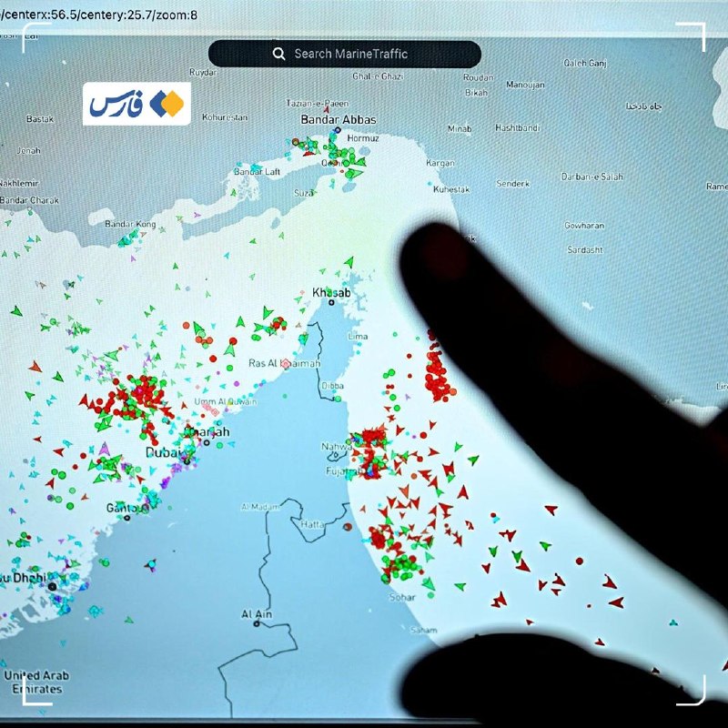Viewport: 728px width, 728px height.
Task: Select the Khasab port circle marker
Action: click(331, 303)
